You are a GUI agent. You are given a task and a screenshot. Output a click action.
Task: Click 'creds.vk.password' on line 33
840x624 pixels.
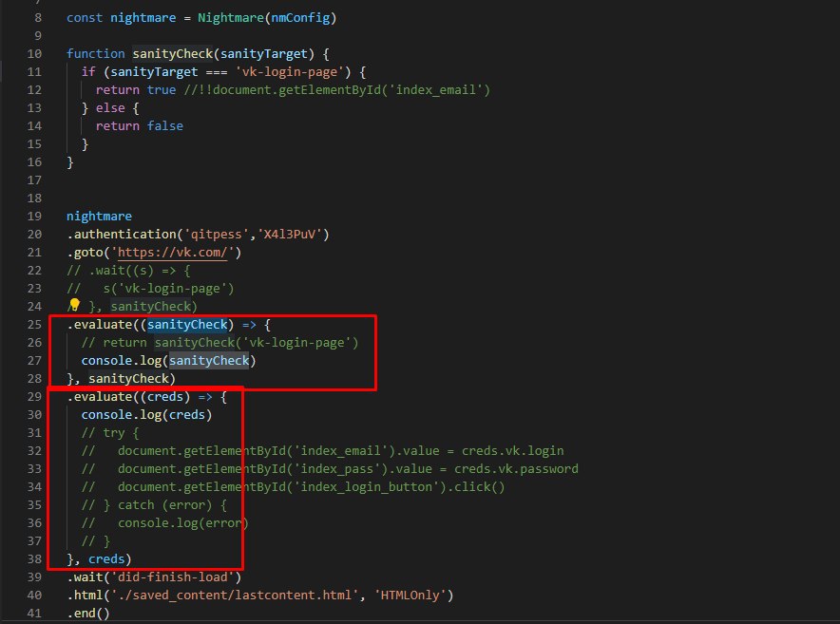516,469
